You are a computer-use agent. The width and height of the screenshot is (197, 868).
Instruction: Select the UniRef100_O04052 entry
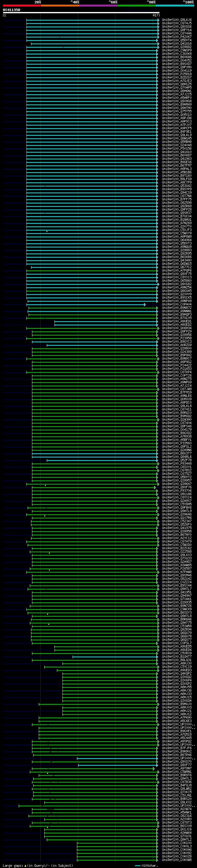[177, 60]
